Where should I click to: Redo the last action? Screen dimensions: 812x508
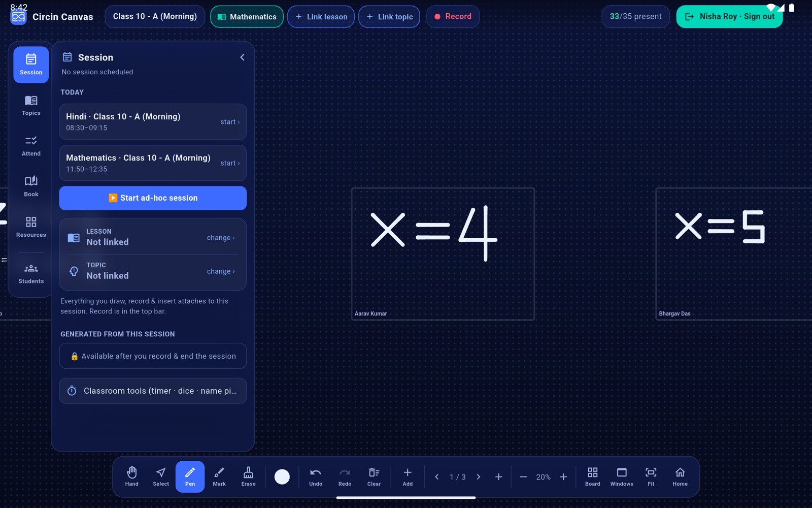coord(345,477)
